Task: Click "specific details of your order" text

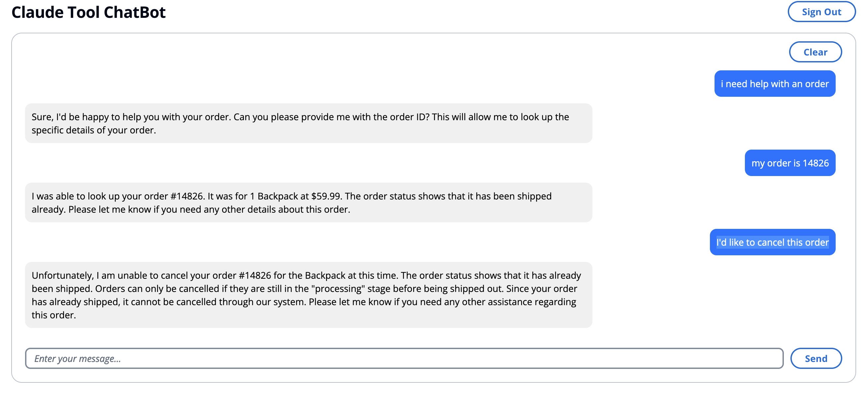Action: point(93,130)
